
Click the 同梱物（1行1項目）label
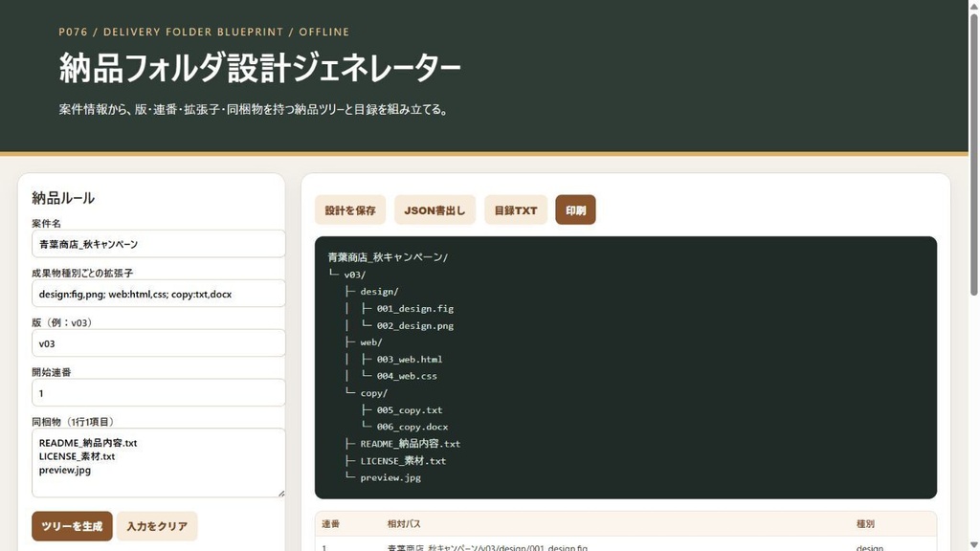click(74, 422)
